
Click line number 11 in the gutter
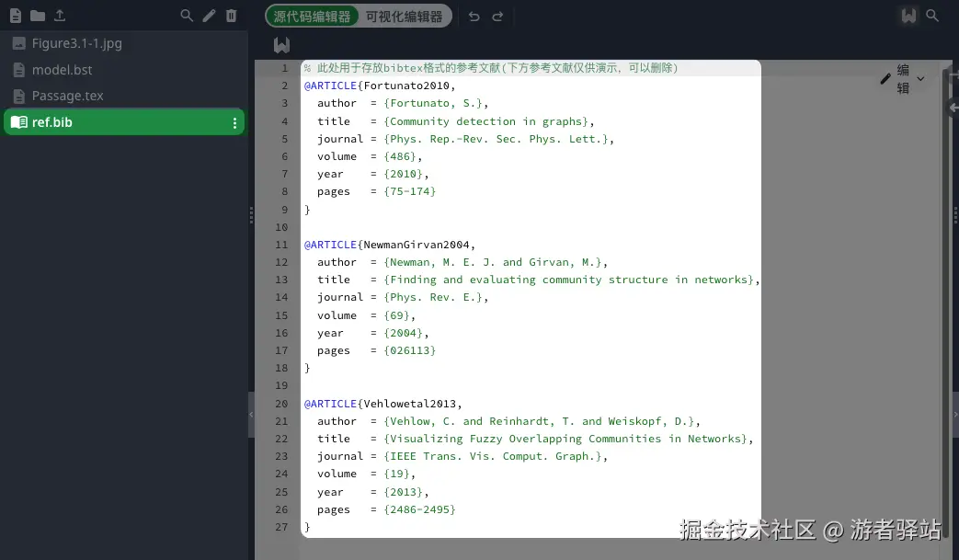281,245
